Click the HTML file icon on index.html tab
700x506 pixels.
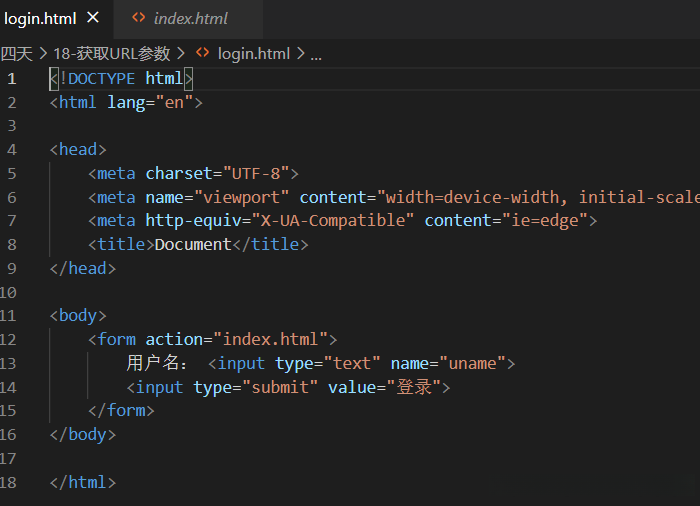point(139,18)
